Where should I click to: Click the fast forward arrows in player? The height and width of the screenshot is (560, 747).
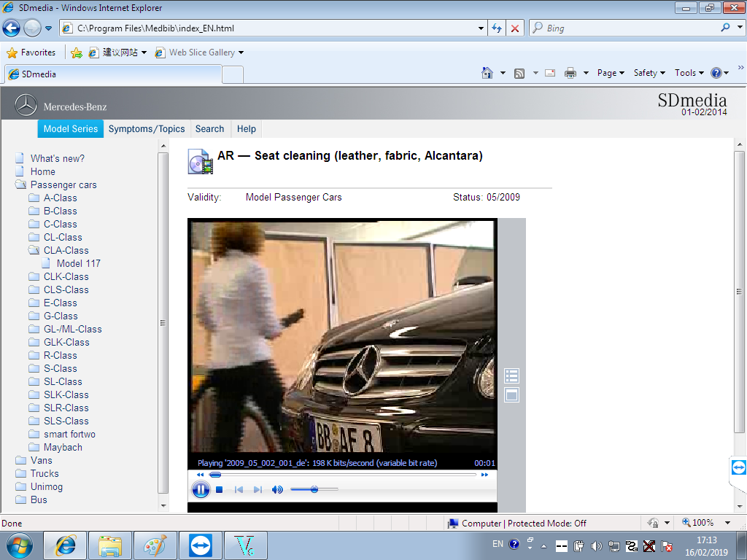[x=484, y=475]
